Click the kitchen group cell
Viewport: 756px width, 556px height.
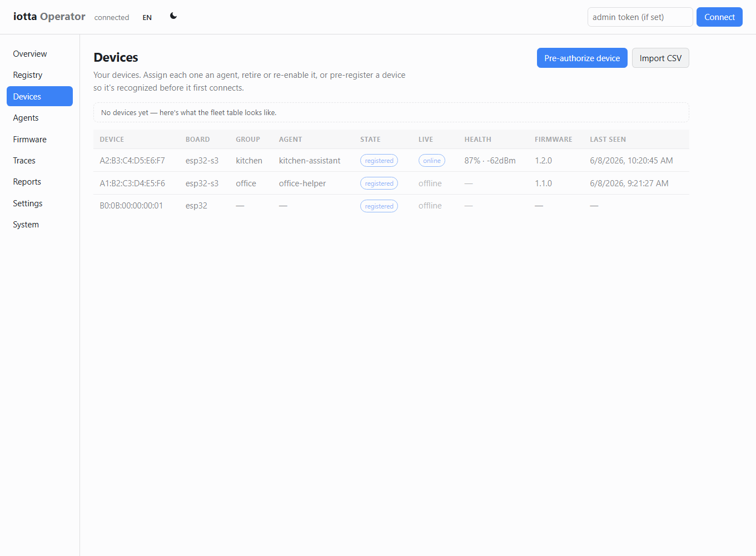249,161
